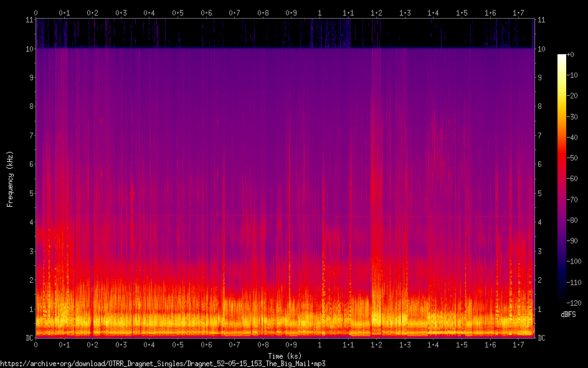
Task: Click the DC label on the right frequency axis
Action: (541, 338)
